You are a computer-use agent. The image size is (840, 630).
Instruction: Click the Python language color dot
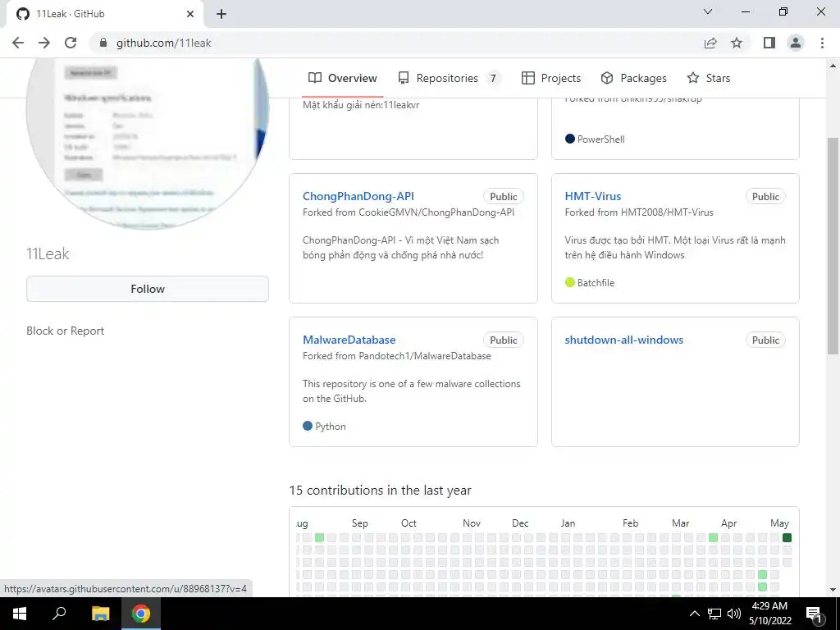[x=308, y=426]
